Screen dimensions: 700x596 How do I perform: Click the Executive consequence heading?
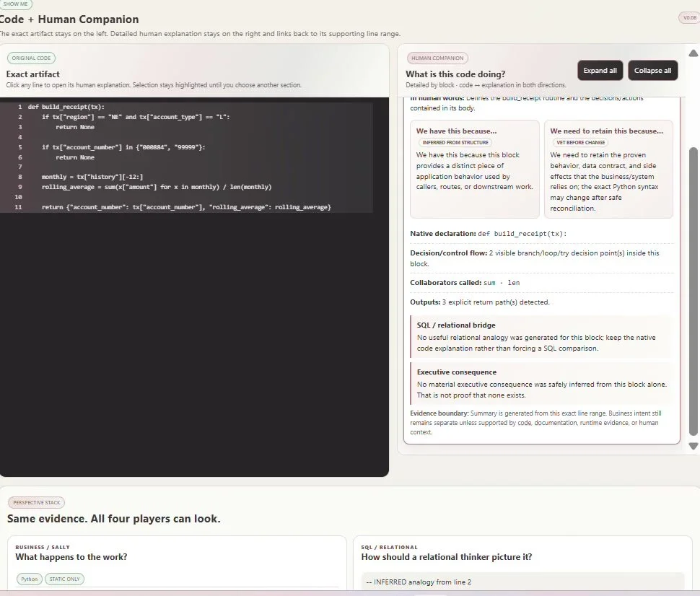[x=456, y=372]
